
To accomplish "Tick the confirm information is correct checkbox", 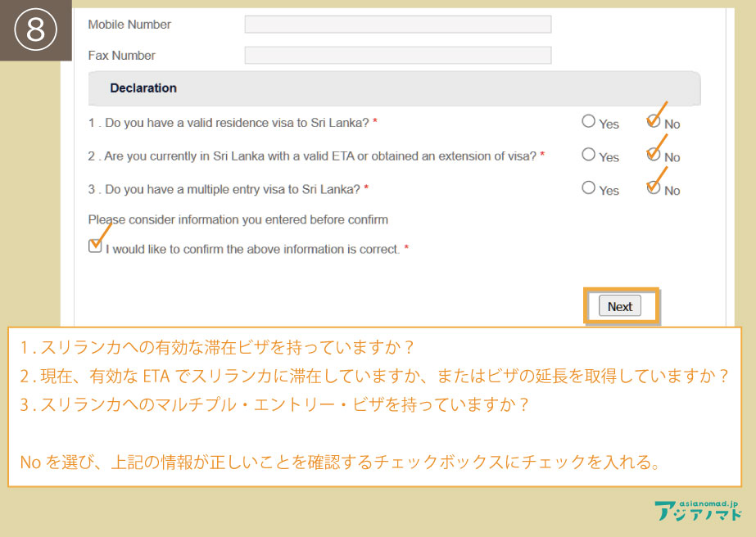I will (x=95, y=246).
